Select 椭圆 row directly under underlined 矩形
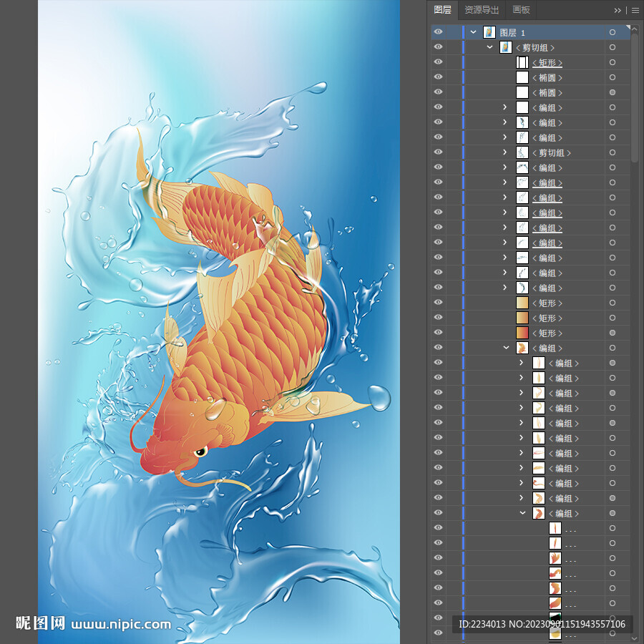Image resolution: width=644 pixels, height=644 pixels. click(547, 77)
